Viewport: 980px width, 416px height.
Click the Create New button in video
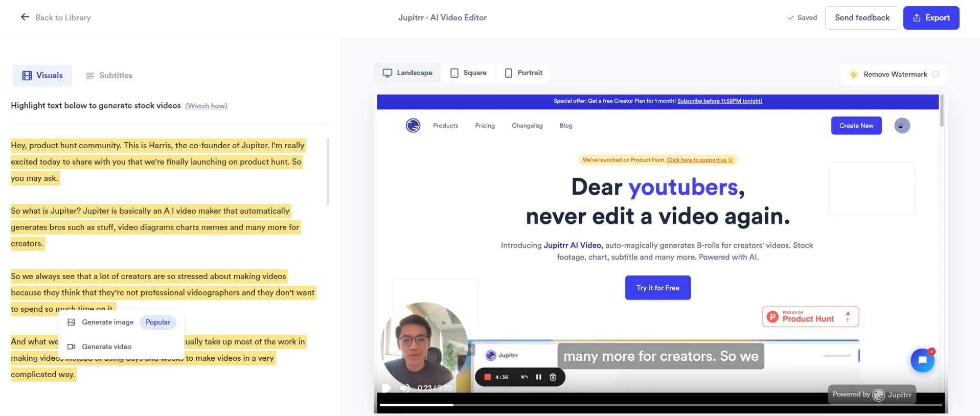pos(856,126)
